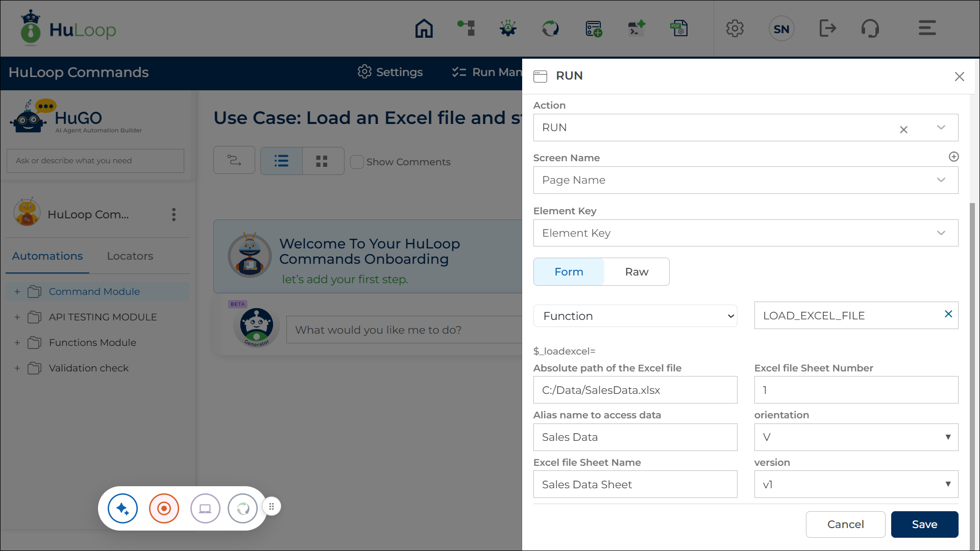Add new Screen Name with plus icon
The width and height of the screenshot is (980, 551).
click(953, 157)
